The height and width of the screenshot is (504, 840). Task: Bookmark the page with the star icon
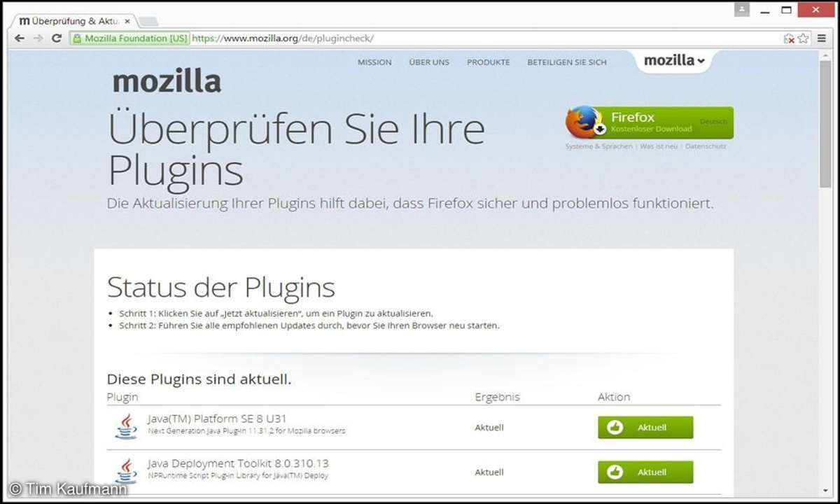click(x=803, y=38)
